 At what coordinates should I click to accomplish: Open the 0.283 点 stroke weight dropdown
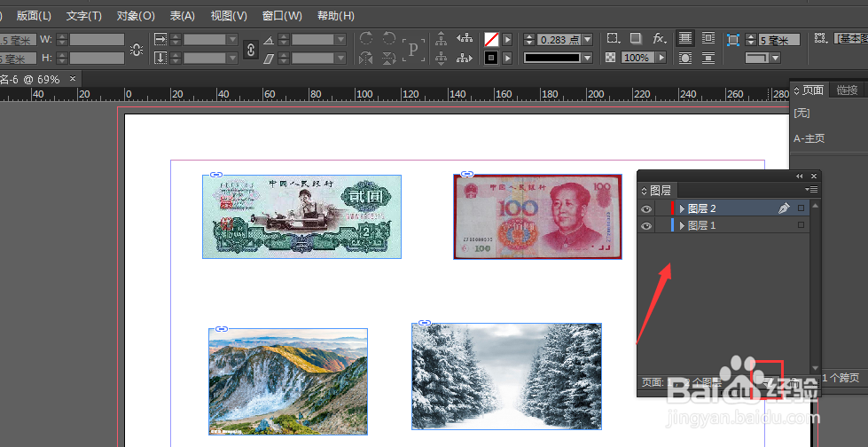[x=587, y=40]
